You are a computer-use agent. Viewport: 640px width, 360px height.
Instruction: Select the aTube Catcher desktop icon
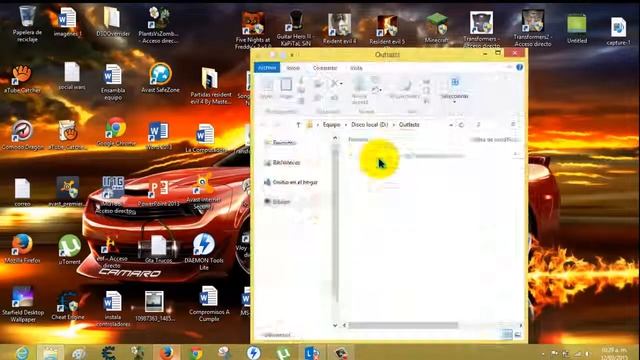22,79
